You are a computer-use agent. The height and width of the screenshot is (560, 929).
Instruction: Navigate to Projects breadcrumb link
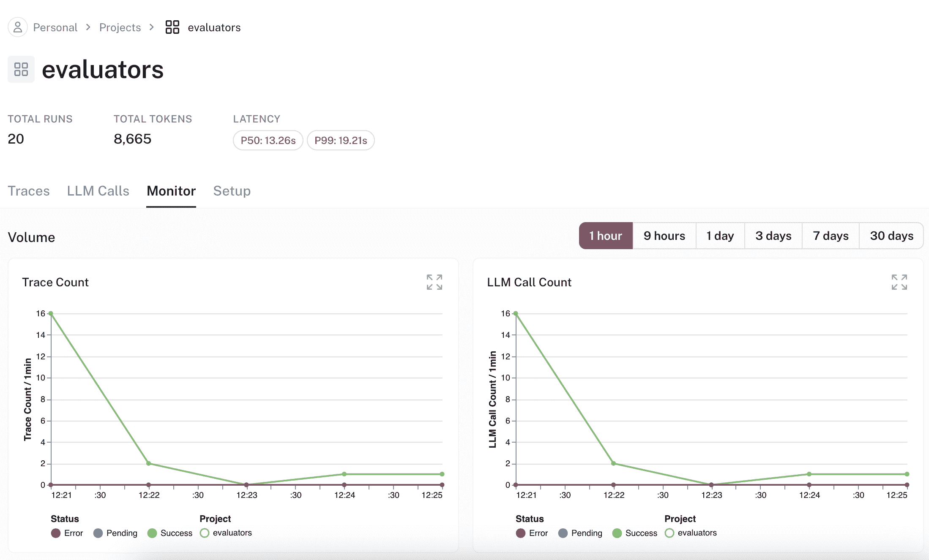pos(120,27)
